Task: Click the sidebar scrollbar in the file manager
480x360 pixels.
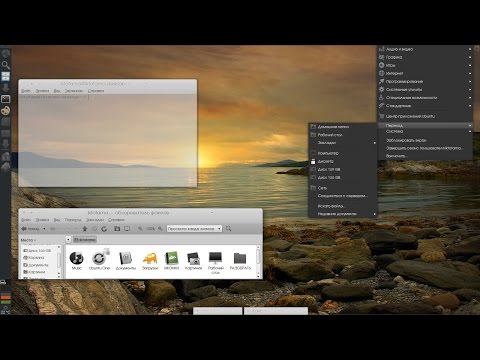Action: click(x=59, y=262)
